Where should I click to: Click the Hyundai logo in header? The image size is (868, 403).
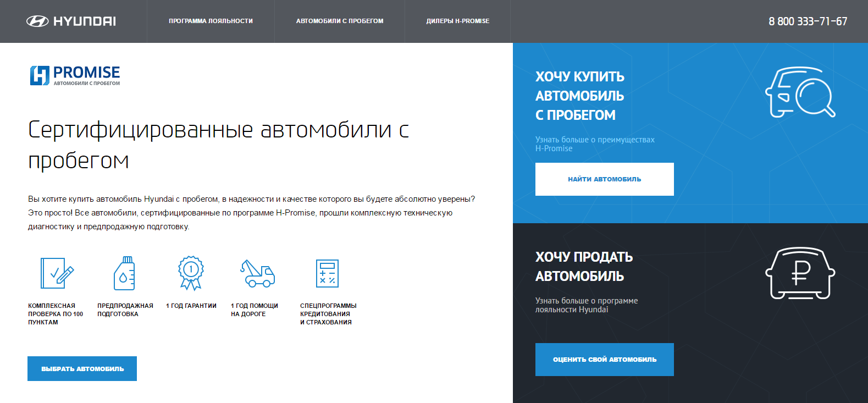coord(71,21)
